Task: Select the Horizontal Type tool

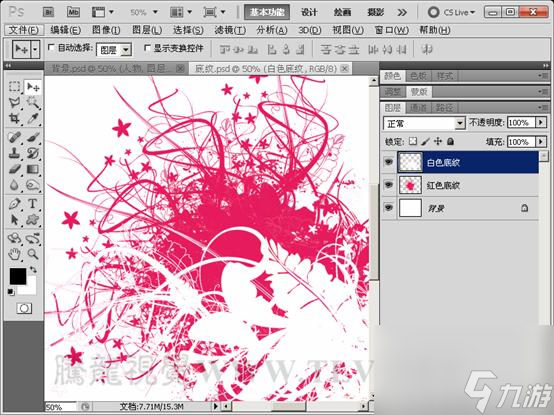Action: pyautogui.click(x=33, y=204)
